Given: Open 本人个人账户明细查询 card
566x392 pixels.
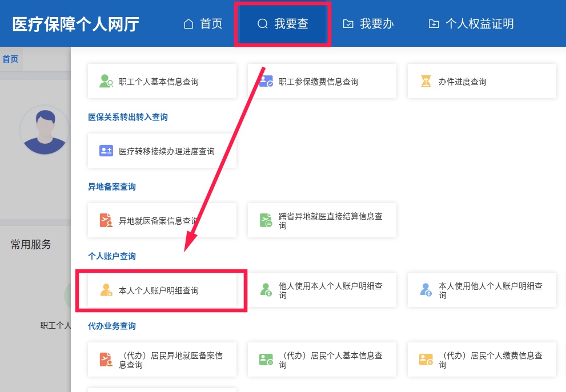Looking at the screenshot, I should [162, 290].
